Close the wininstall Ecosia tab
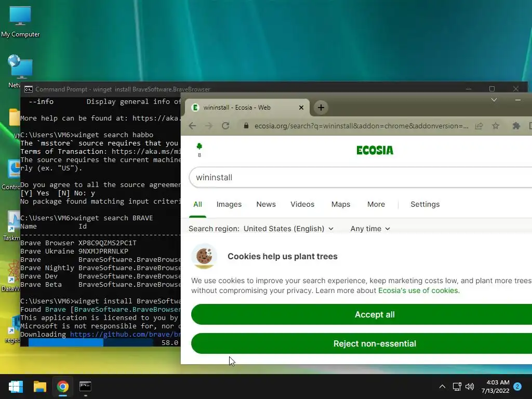The image size is (532, 399). pyautogui.click(x=301, y=108)
